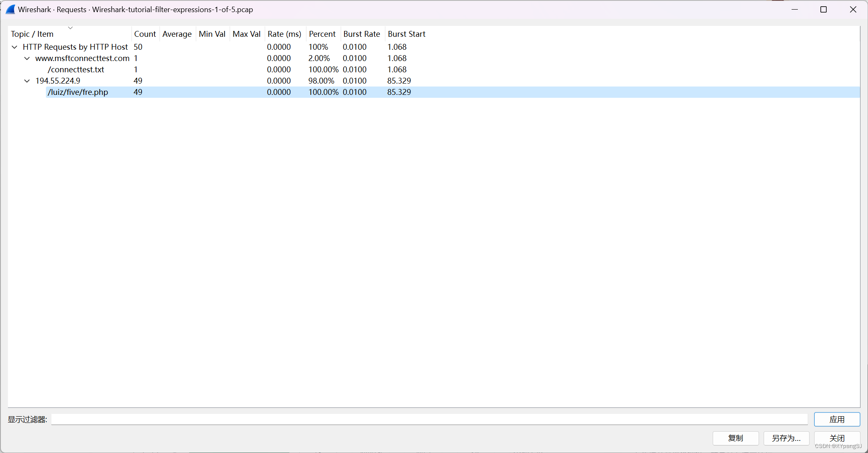868x453 pixels.
Task: Collapse the www.msftconnecttest.com tree node
Action: [x=27, y=59]
